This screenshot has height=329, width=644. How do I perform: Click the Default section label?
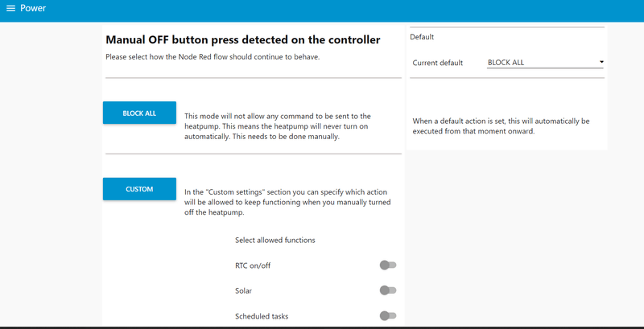[x=422, y=37]
